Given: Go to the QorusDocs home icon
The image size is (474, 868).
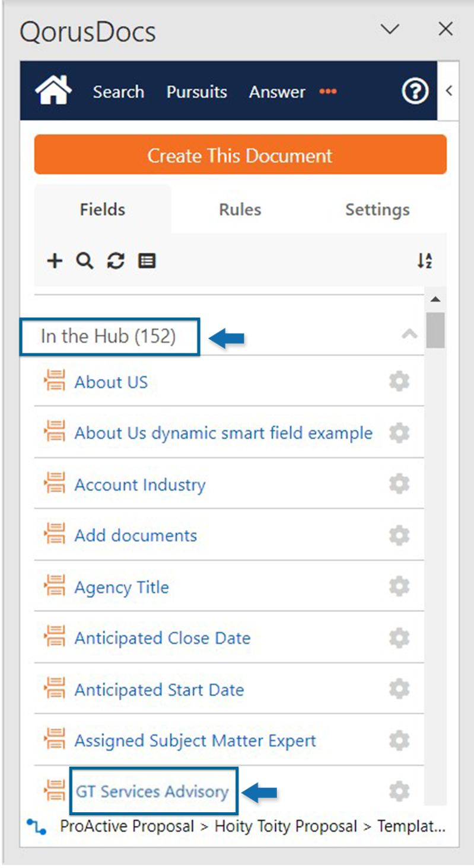Looking at the screenshot, I should point(54,91).
